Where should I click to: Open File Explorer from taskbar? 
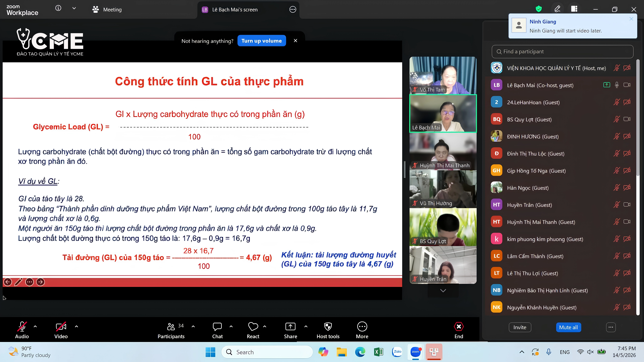pyautogui.click(x=342, y=352)
